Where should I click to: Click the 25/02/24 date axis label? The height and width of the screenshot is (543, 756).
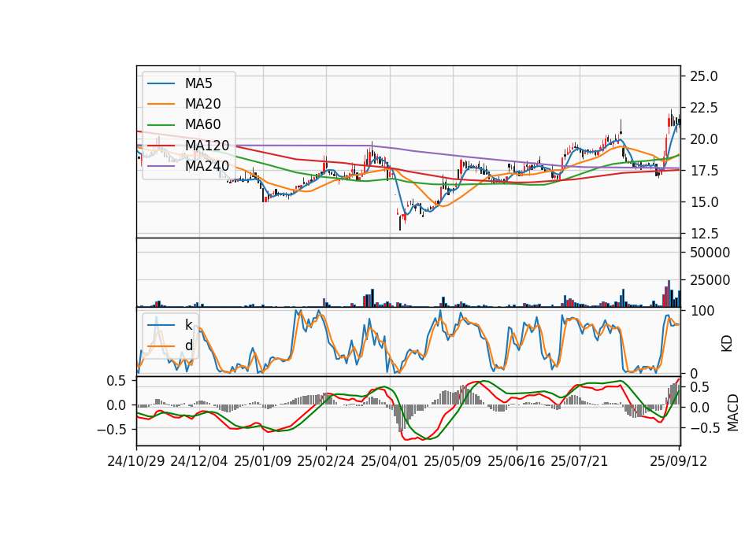(x=326, y=461)
